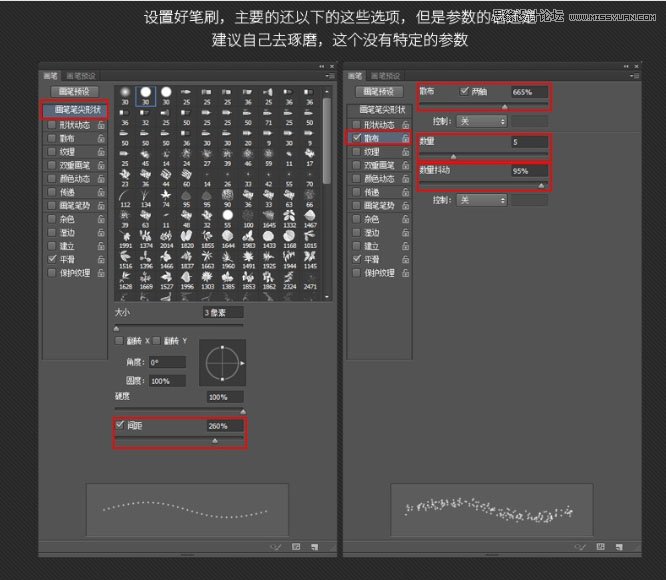Enable 散布 checkbox in left panel

click(52, 138)
